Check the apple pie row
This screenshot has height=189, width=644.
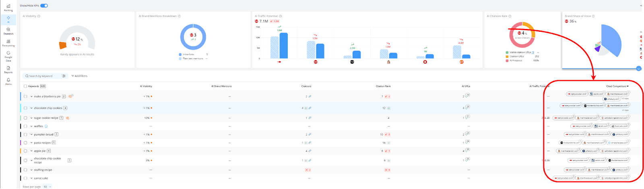pos(25,151)
